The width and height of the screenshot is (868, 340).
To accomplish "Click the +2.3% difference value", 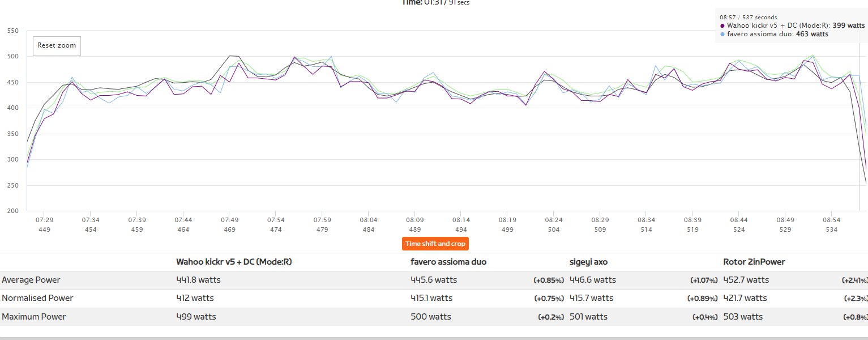I will pyautogui.click(x=856, y=299).
